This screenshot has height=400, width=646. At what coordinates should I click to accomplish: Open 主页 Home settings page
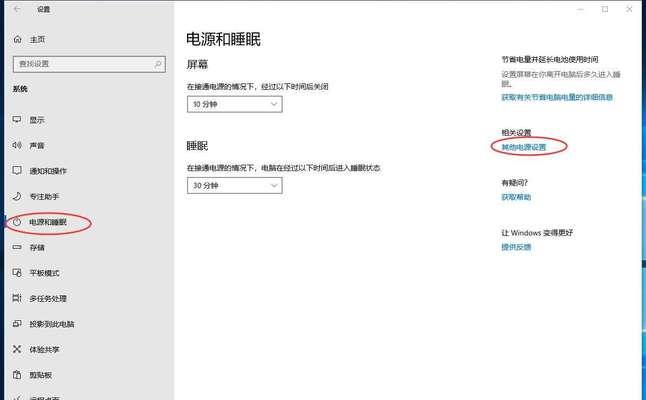[37, 40]
